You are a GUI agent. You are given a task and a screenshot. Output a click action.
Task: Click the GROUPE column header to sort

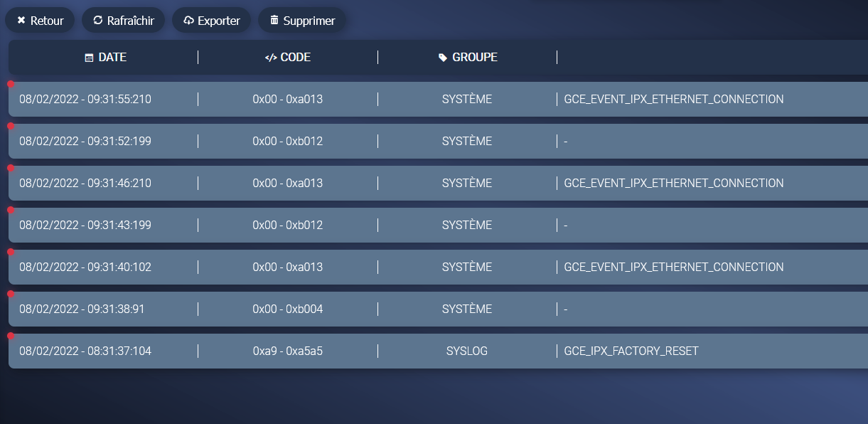[466, 57]
